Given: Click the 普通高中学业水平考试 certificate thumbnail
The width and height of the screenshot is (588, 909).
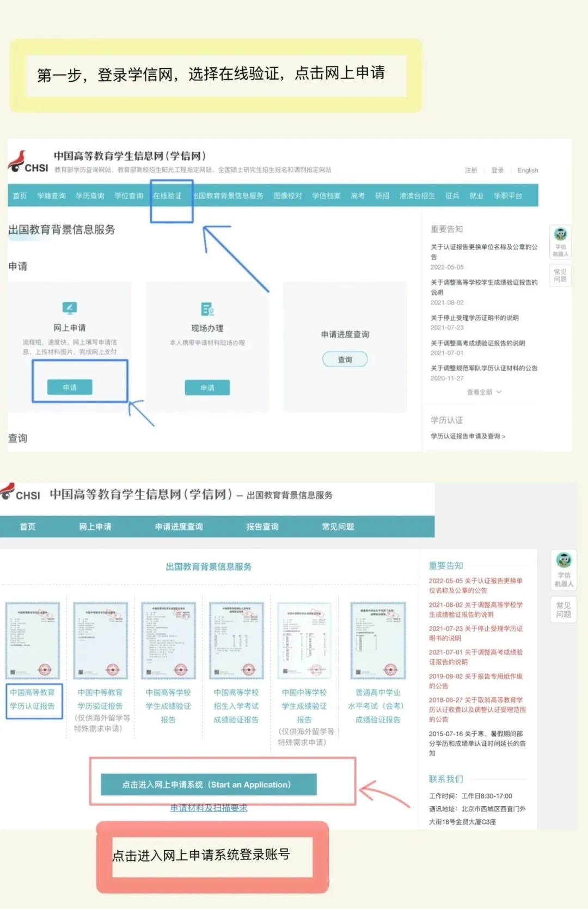Looking at the screenshot, I should tap(378, 640).
